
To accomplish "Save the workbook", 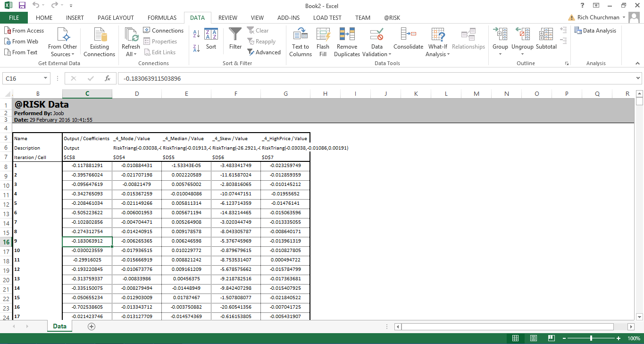I will coord(22,6).
